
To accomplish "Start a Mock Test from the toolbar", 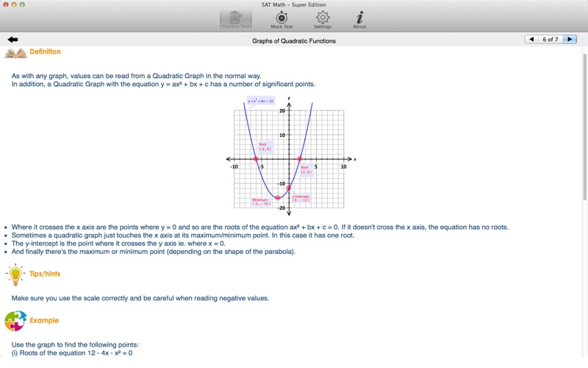I will click(282, 20).
